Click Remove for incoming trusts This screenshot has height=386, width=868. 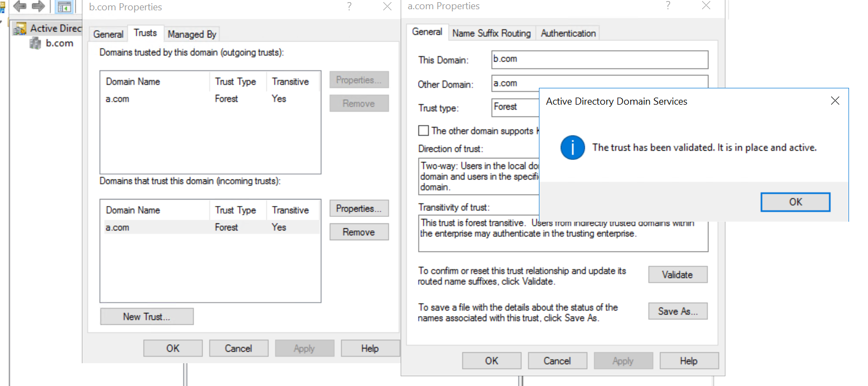359,232
